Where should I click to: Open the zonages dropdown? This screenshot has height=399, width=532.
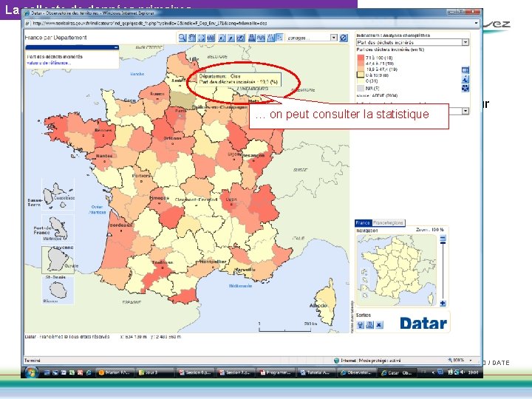coord(334,38)
